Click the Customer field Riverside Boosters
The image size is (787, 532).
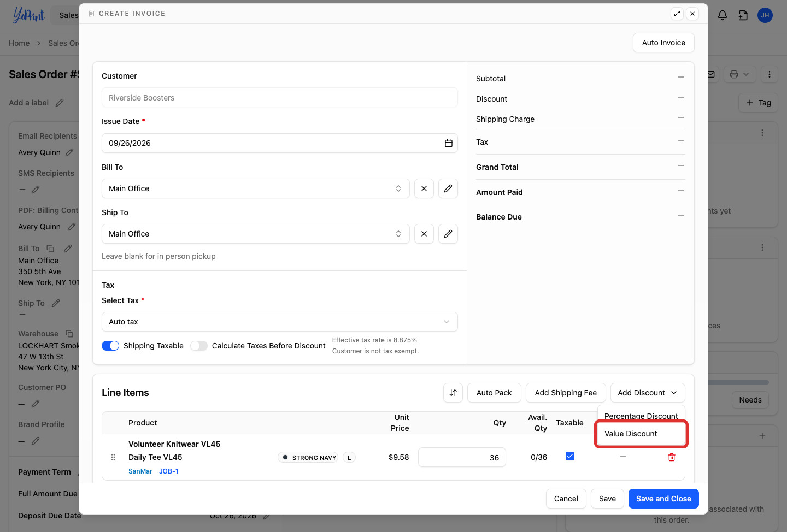tap(280, 98)
